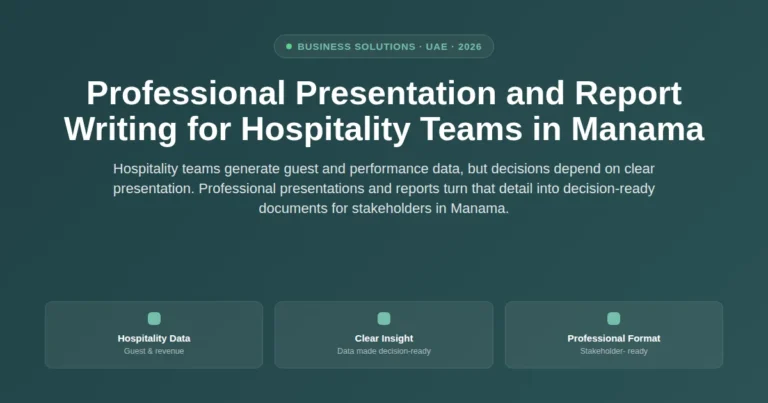
Task: Click the main headline about Hospitality Teams in Manama
Action: (x=384, y=111)
